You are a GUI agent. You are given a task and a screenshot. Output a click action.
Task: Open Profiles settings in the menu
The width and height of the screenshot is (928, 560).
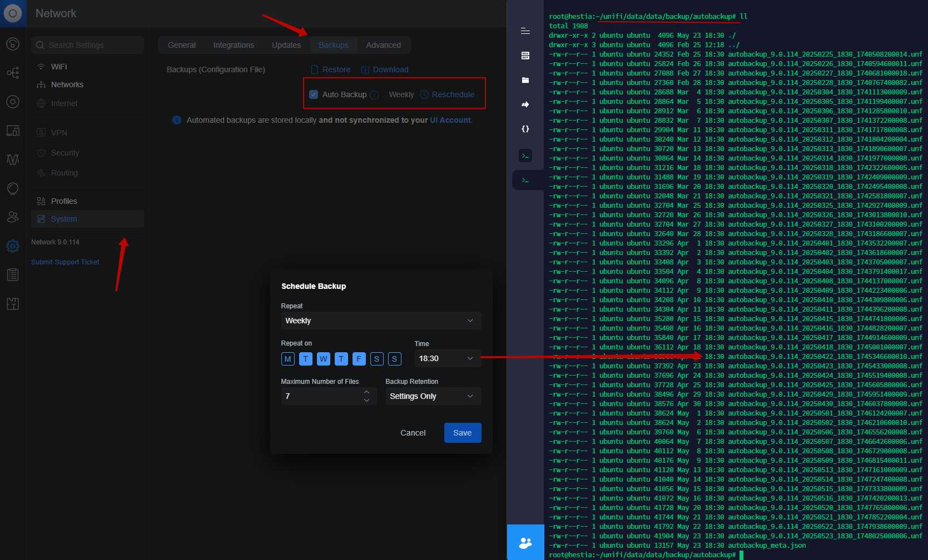87,201
